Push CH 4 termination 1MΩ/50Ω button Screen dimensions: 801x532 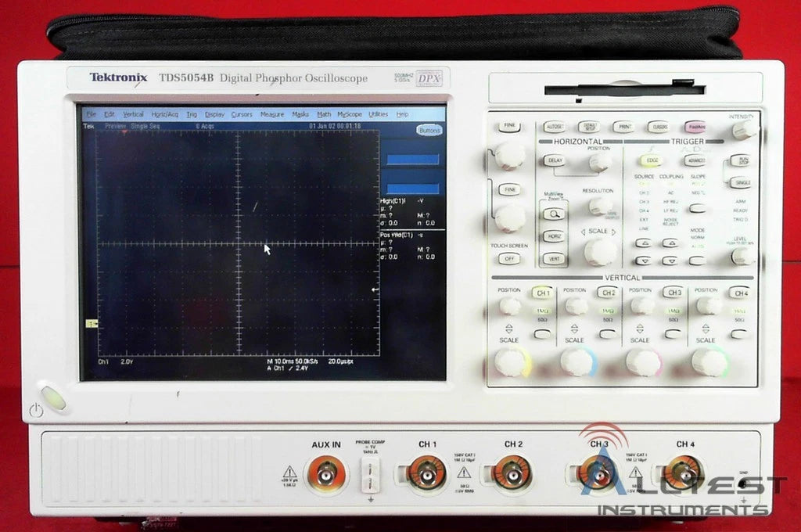(738, 334)
